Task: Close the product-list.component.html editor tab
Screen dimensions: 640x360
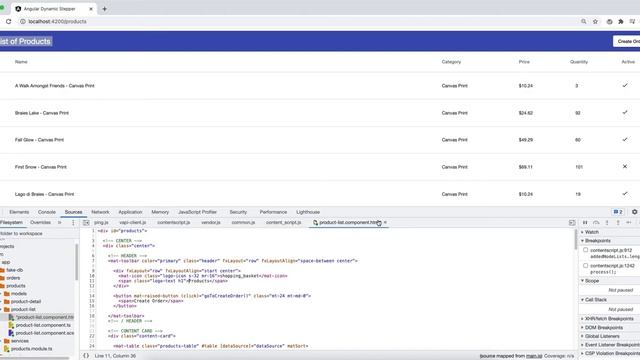Action: 385,222
